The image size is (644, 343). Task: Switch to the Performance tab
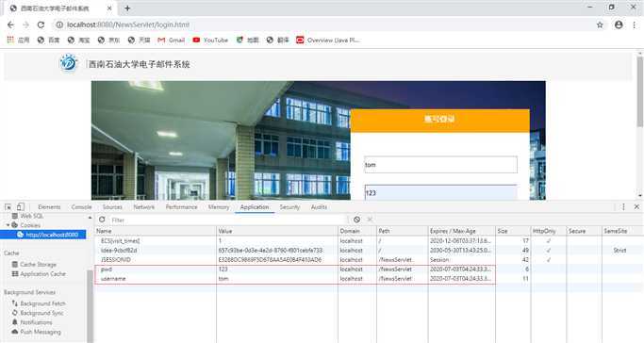pyautogui.click(x=182, y=206)
